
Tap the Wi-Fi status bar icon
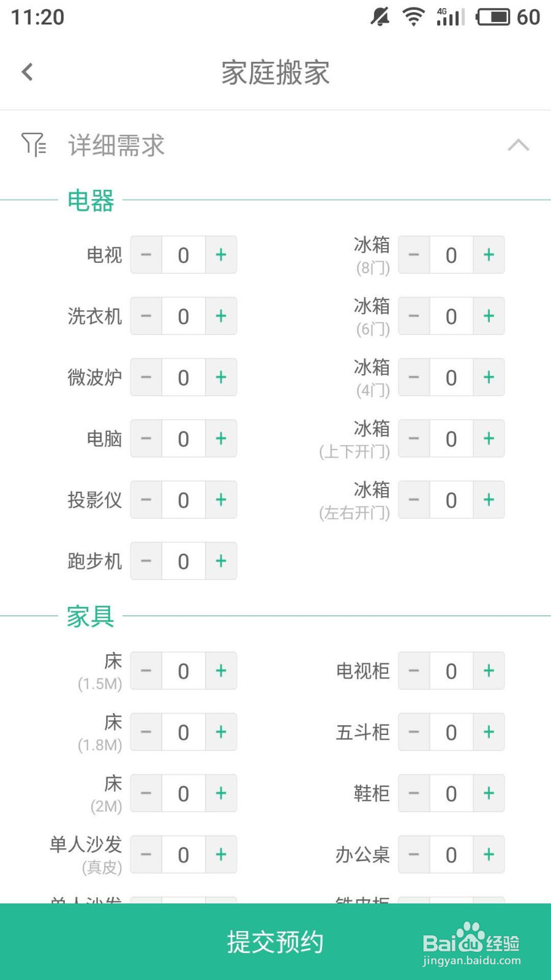point(413,17)
